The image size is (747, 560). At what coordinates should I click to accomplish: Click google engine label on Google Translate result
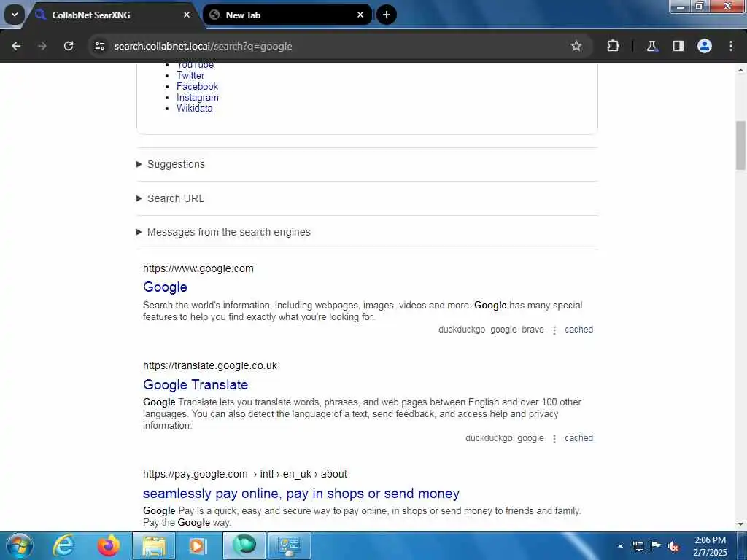pos(531,438)
